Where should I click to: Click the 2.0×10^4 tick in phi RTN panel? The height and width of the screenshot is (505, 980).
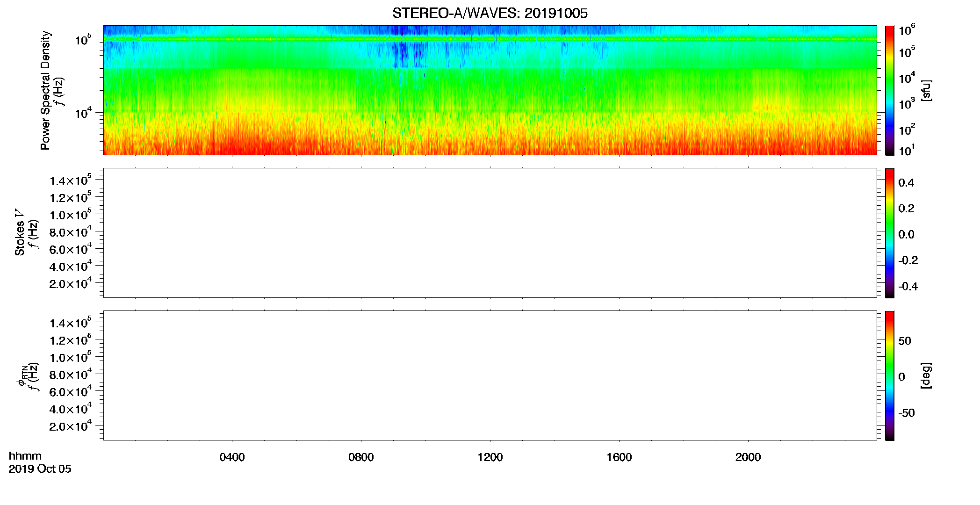pos(71,426)
